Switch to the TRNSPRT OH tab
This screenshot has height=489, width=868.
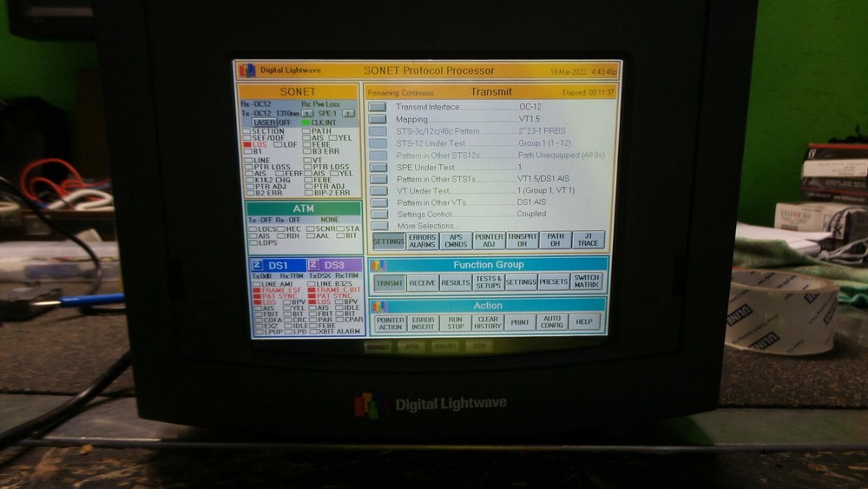point(522,240)
